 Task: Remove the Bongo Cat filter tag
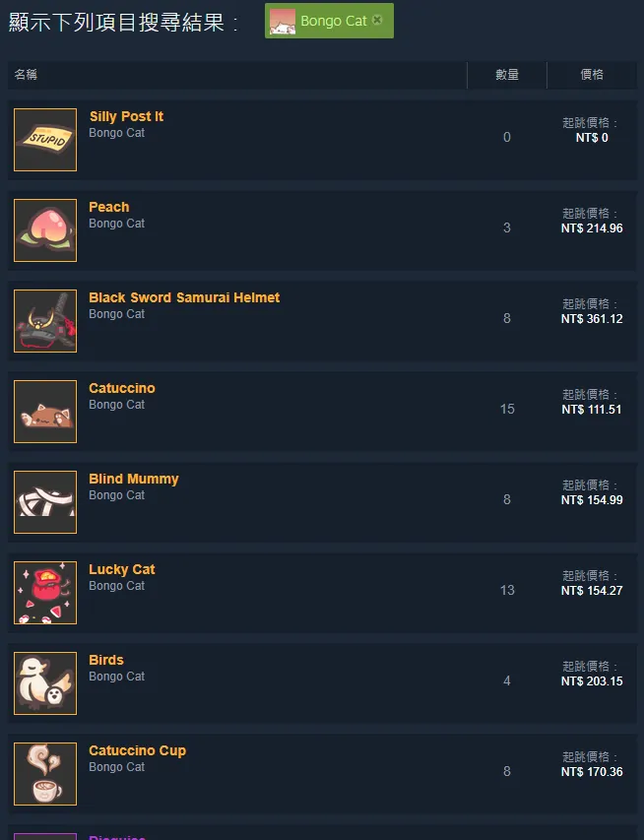pos(377,21)
